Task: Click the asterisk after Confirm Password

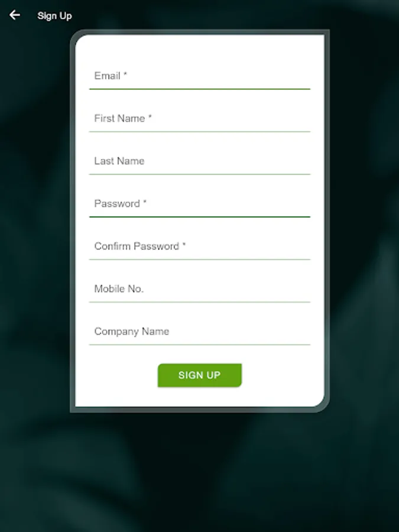Action: pyautogui.click(x=184, y=244)
